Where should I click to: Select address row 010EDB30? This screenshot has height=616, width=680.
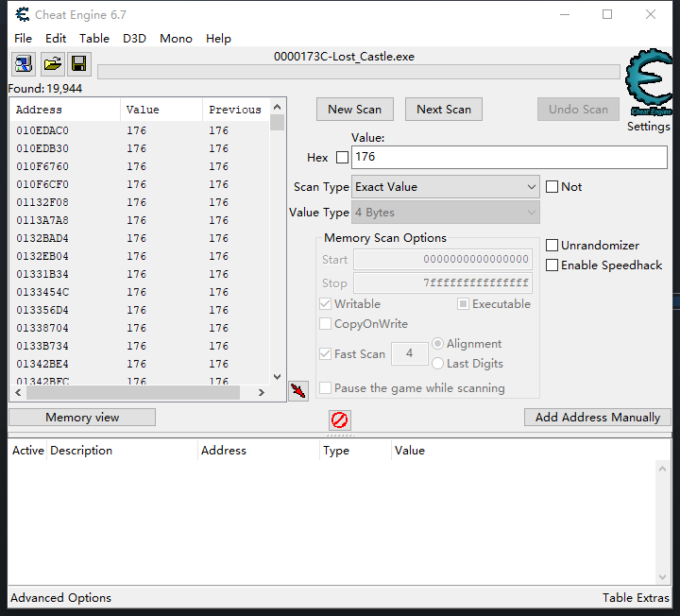140,148
